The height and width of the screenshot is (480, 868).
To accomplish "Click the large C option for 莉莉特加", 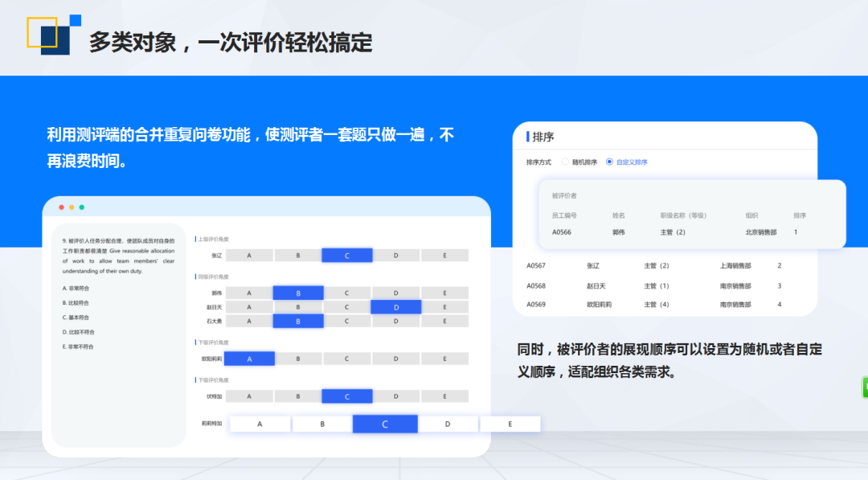I will click(x=385, y=423).
